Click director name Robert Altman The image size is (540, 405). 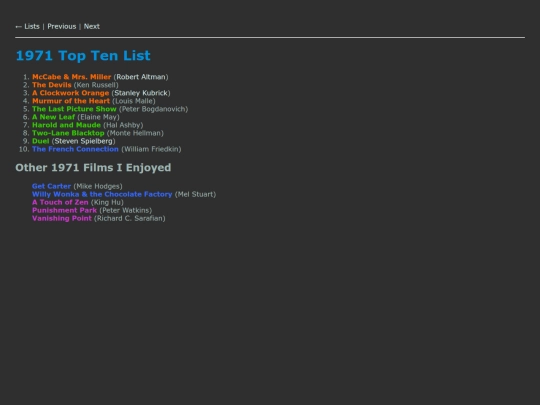141,77
